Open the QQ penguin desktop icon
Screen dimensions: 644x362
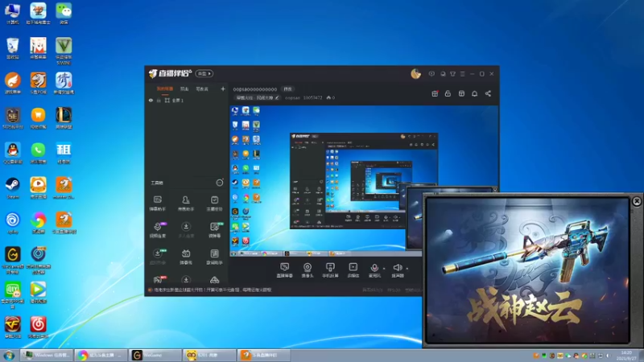pyautogui.click(x=13, y=153)
